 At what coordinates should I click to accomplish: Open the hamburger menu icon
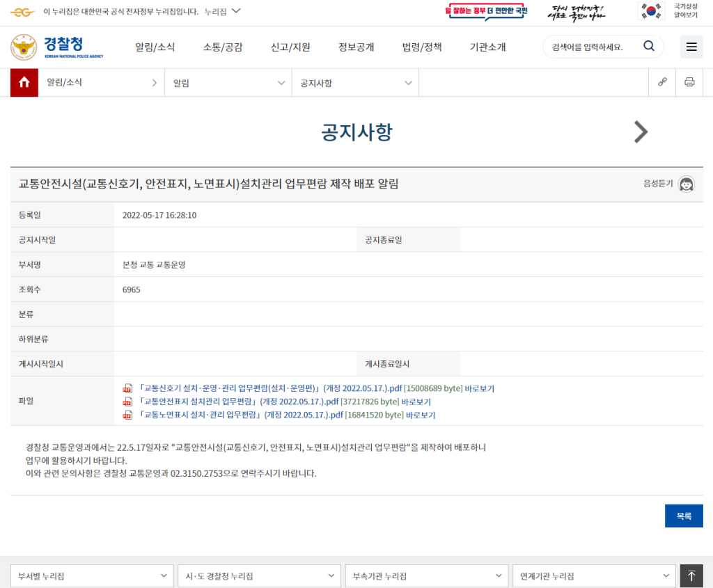[x=691, y=47]
